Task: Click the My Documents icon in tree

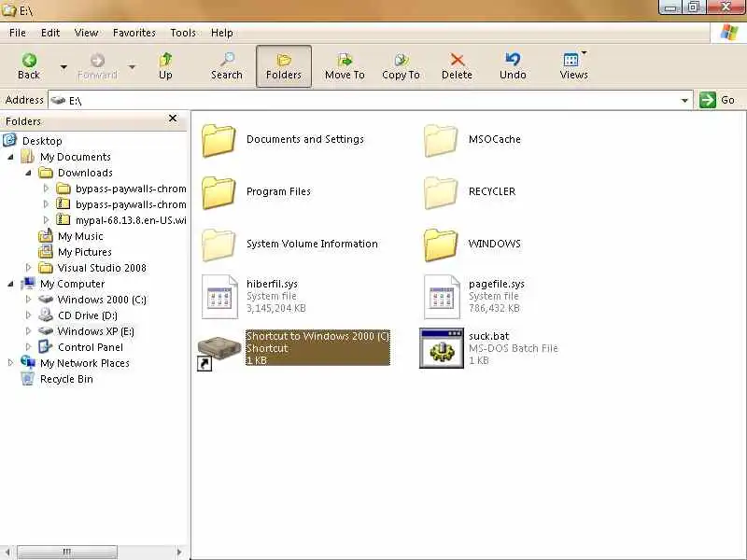Action: pos(28,156)
